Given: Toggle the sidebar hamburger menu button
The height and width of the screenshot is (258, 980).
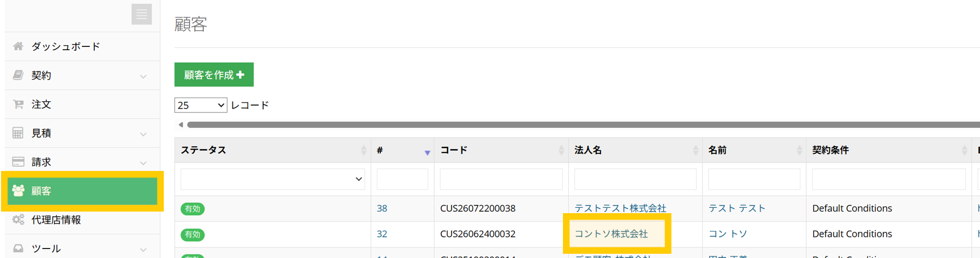Looking at the screenshot, I should pyautogui.click(x=141, y=14).
